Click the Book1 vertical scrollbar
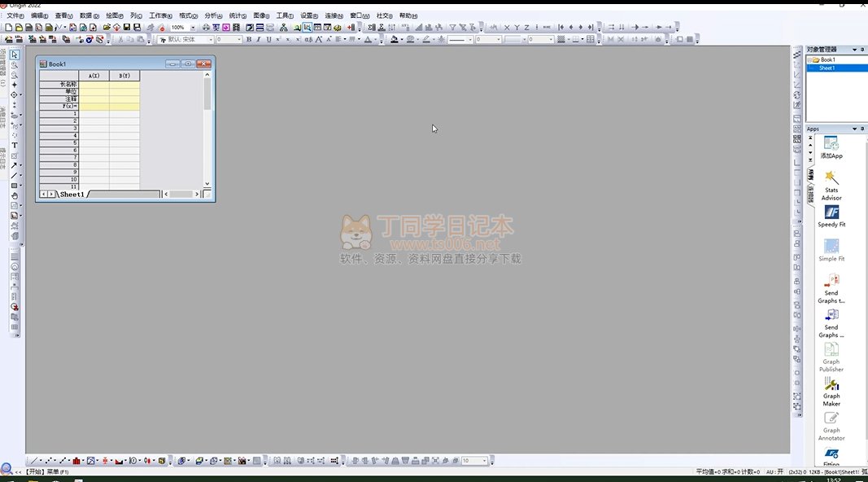 click(207, 129)
